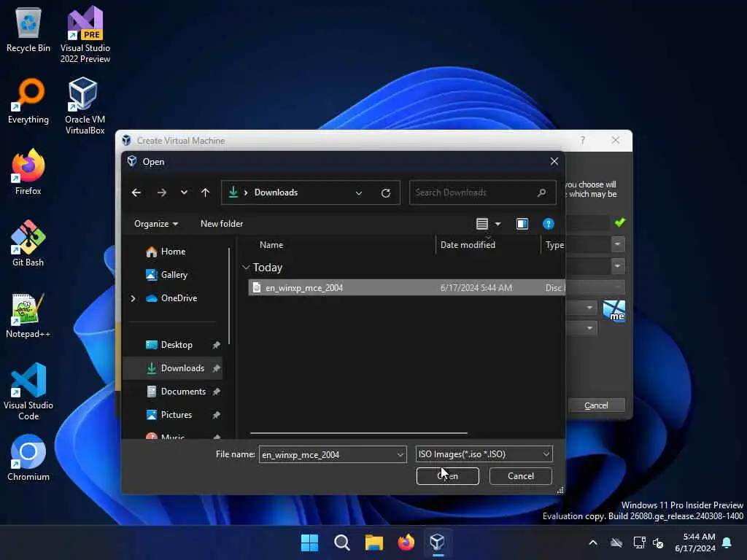Open Gallery in the navigation pane
Image resolution: width=747 pixels, height=560 pixels.
tap(166, 275)
